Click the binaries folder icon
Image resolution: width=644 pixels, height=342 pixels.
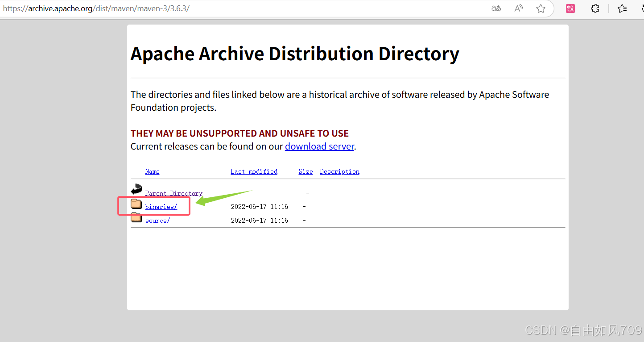click(x=136, y=204)
